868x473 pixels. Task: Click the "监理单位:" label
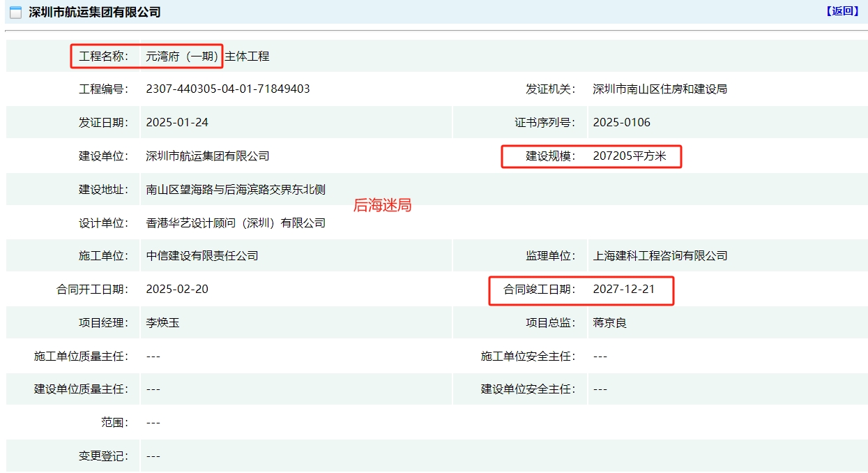coord(551,256)
